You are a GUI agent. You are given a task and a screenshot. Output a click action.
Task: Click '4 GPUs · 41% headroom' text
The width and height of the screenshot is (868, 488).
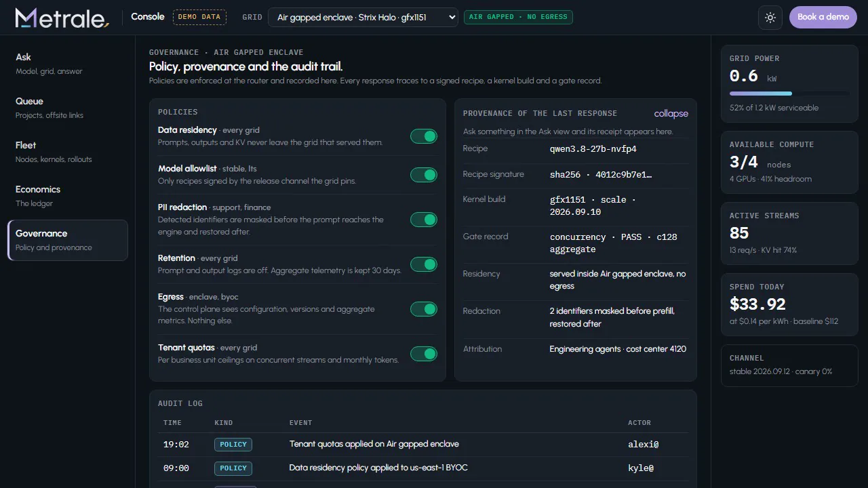pos(770,179)
